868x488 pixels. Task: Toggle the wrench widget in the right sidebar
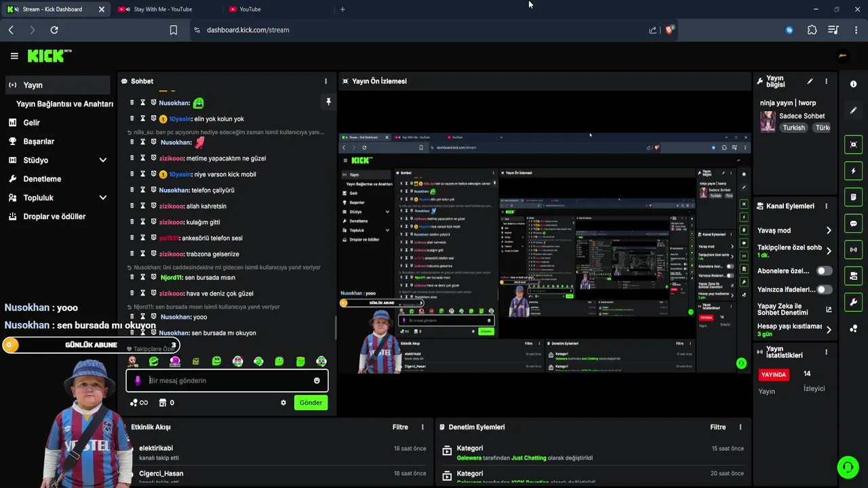853,302
